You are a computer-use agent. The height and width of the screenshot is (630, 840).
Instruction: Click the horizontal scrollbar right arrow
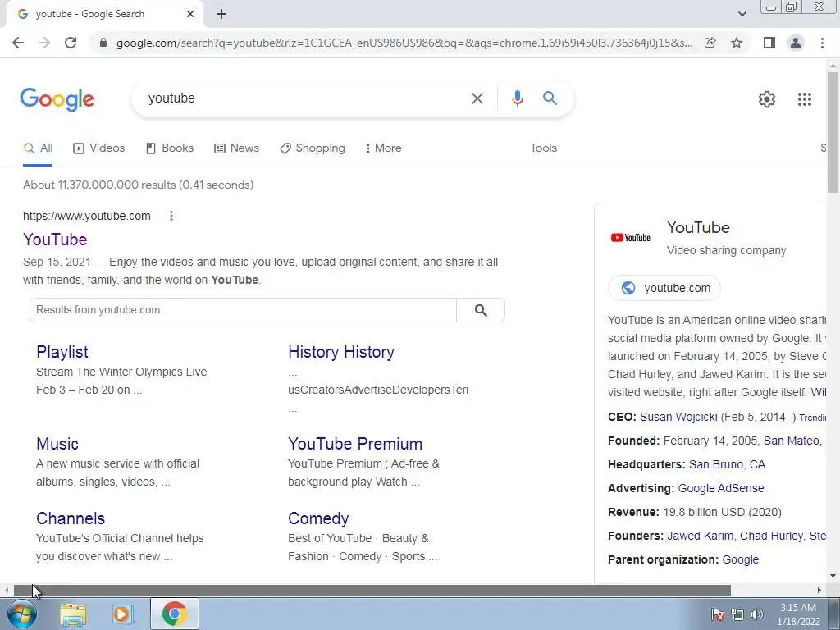click(819, 591)
